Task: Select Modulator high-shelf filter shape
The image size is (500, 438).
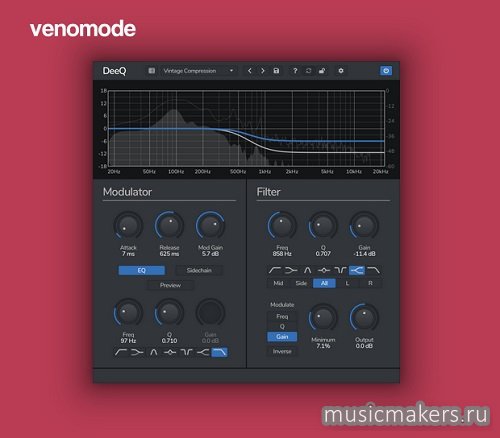Action: [x=203, y=352]
